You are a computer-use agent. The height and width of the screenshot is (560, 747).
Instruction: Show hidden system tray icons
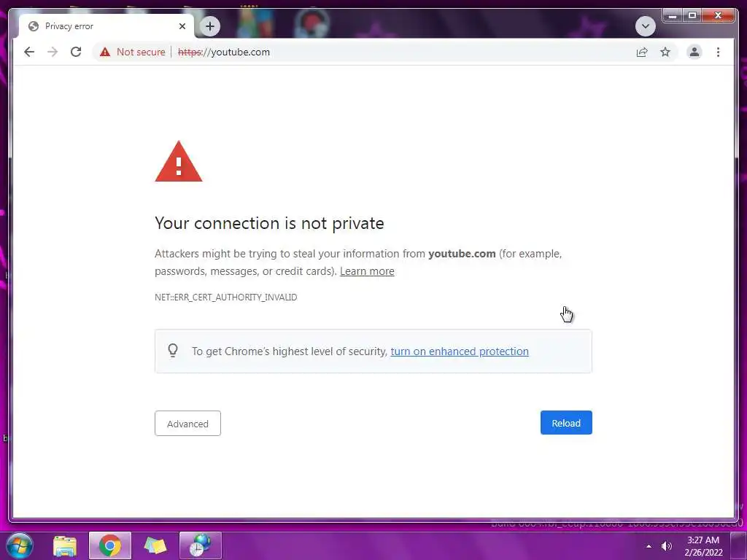coord(649,546)
